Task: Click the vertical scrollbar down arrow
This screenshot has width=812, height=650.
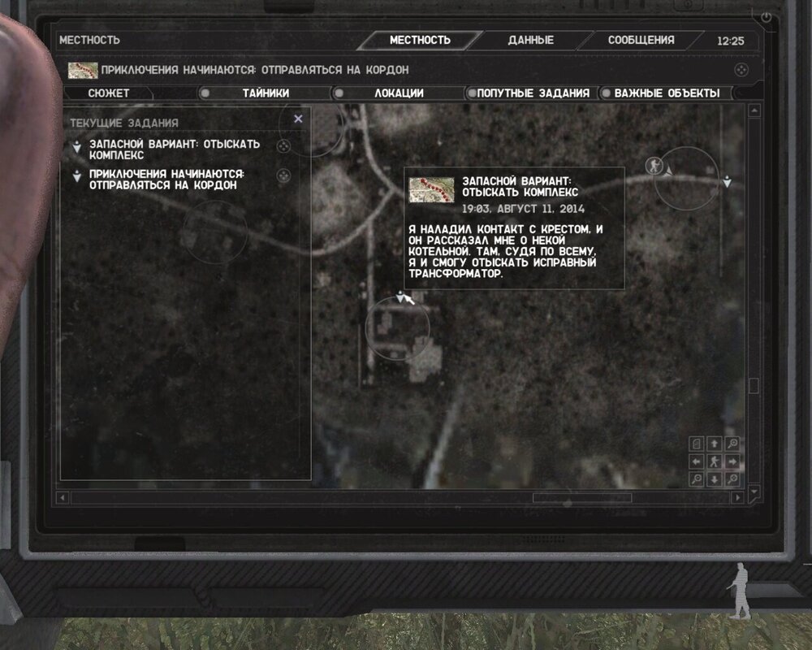Action: (754, 491)
